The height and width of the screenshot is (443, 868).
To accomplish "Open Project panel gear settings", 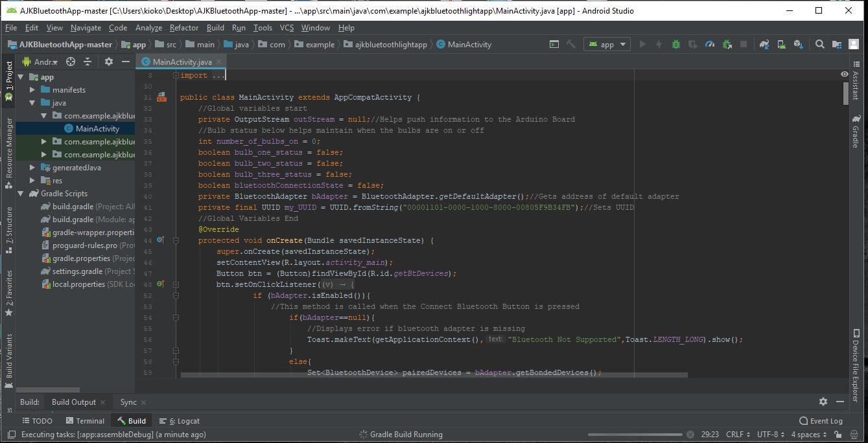I will 109,62.
